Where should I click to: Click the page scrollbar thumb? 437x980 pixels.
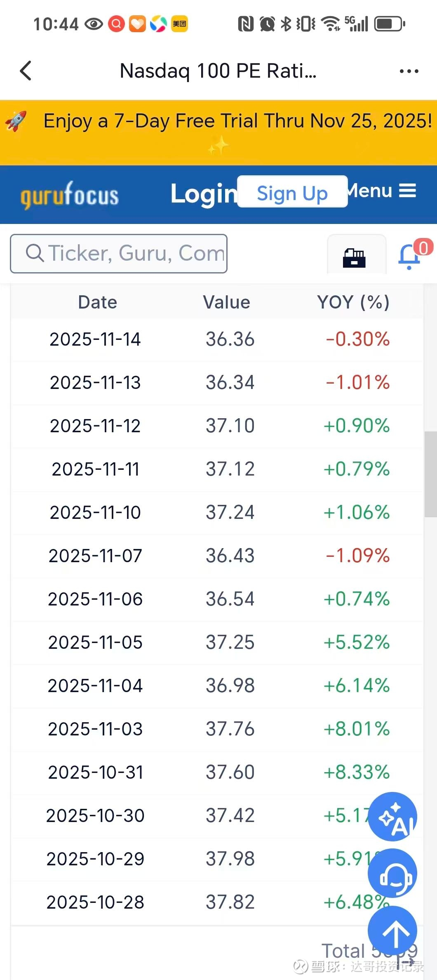430,474
